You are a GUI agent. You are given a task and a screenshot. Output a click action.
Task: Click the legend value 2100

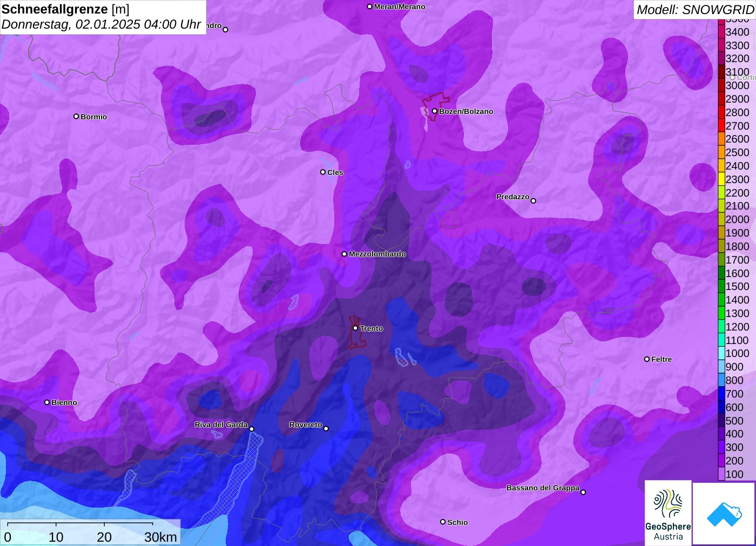(x=738, y=206)
